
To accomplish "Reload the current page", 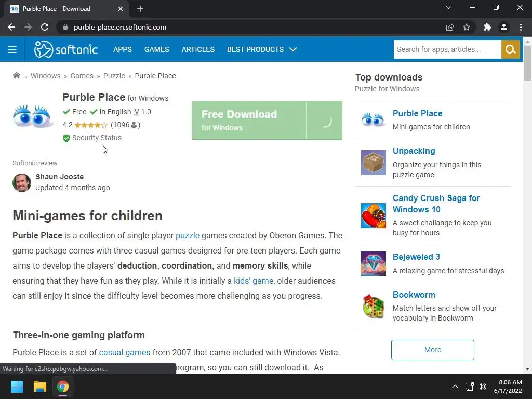I will (x=45, y=27).
